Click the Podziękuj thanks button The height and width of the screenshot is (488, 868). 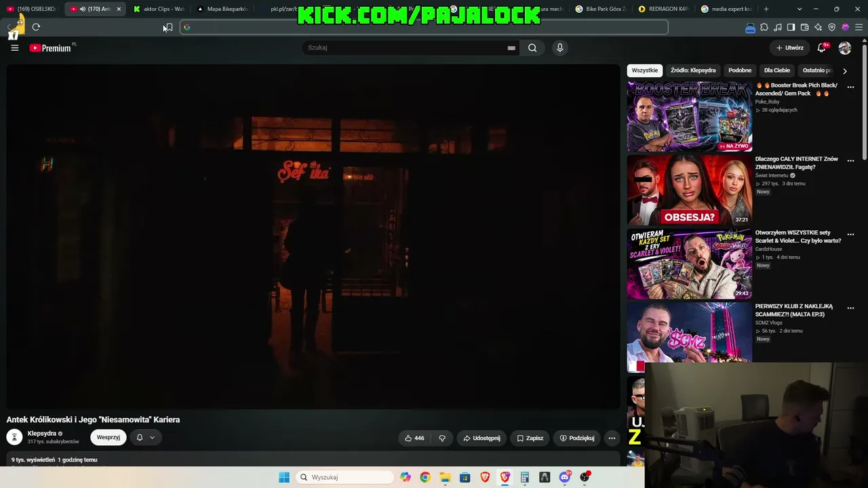(577, 438)
